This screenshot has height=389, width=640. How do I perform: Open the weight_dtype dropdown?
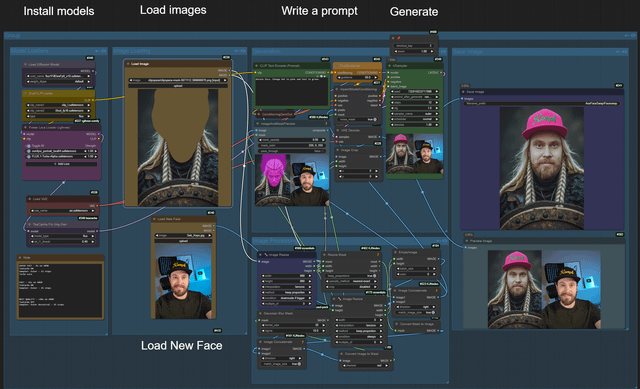[x=59, y=81]
